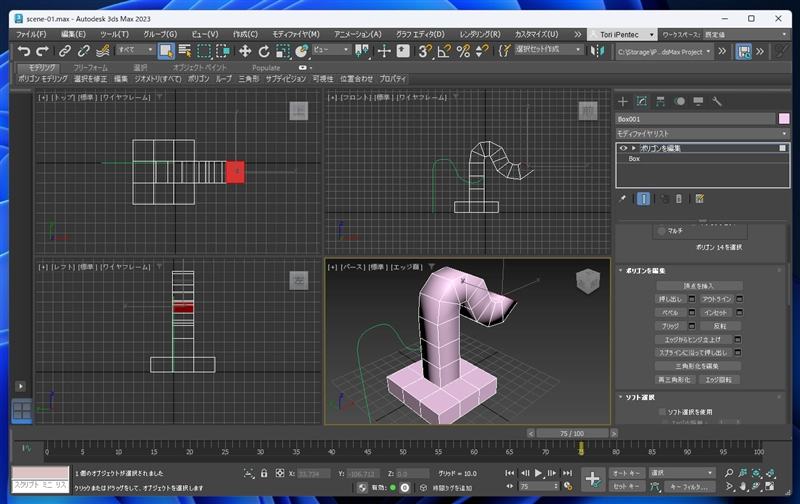Click the Redo arrow icon

click(42, 51)
